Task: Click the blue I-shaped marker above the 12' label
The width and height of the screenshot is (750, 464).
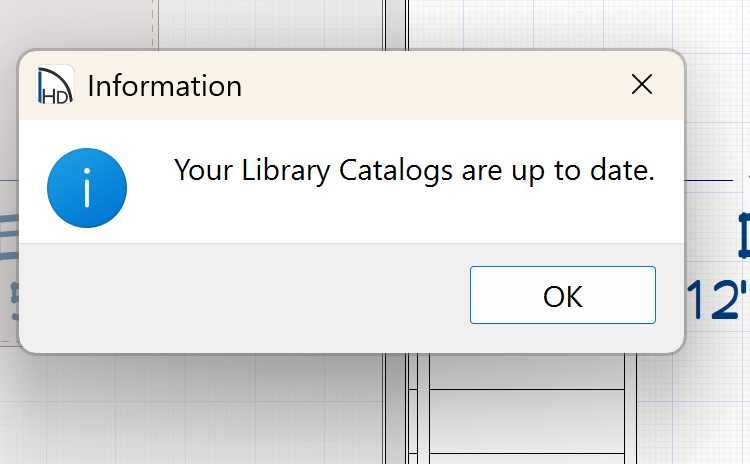Action: tap(744, 235)
